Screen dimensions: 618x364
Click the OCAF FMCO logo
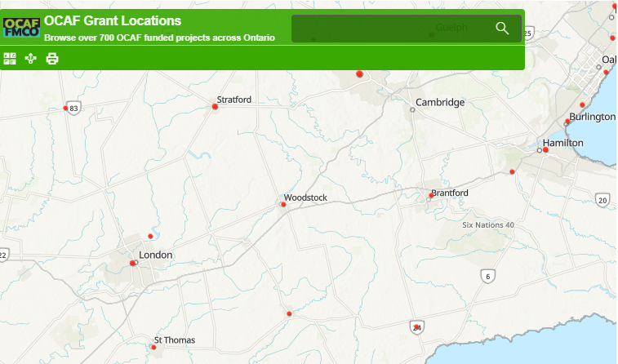(x=22, y=27)
